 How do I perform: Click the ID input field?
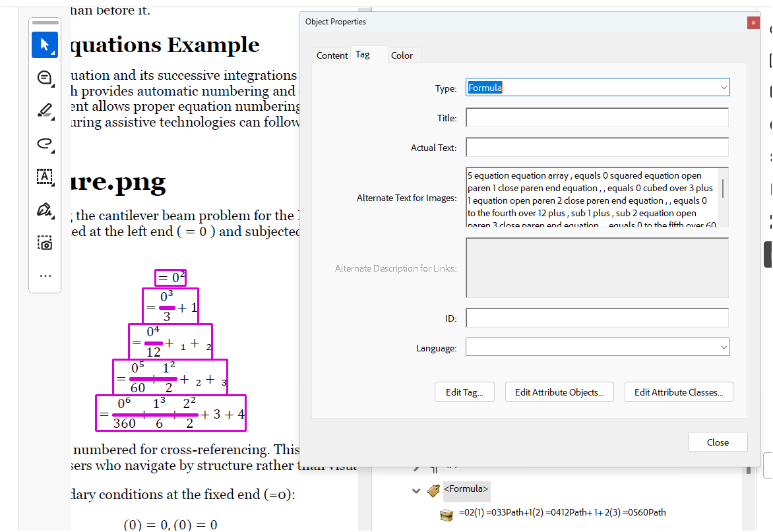coord(597,318)
